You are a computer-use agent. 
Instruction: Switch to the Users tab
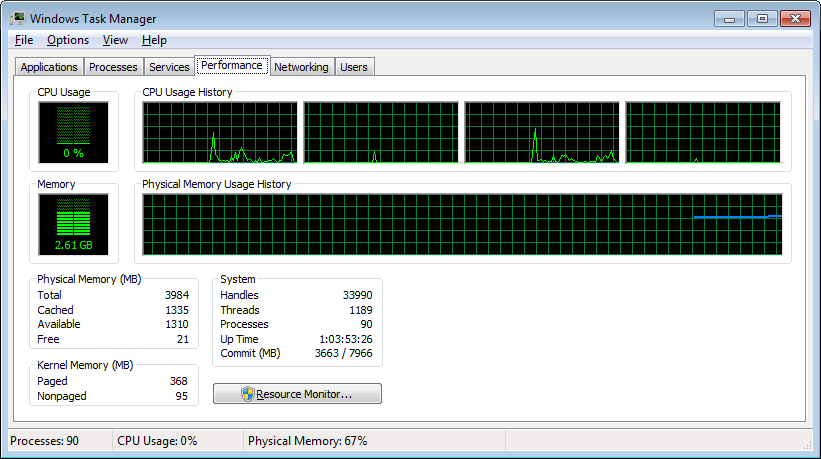354,67
